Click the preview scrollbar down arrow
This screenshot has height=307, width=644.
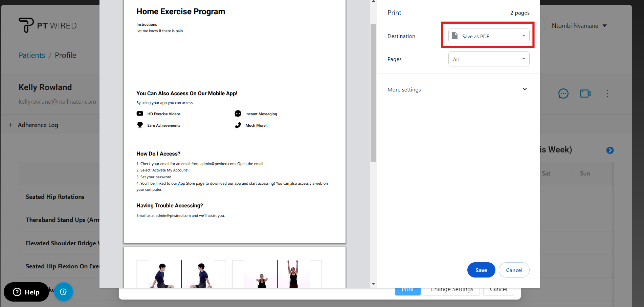coord(373,284)
